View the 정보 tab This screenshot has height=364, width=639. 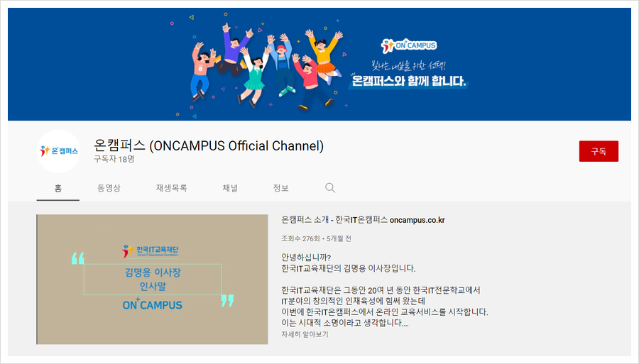[280, 188]
